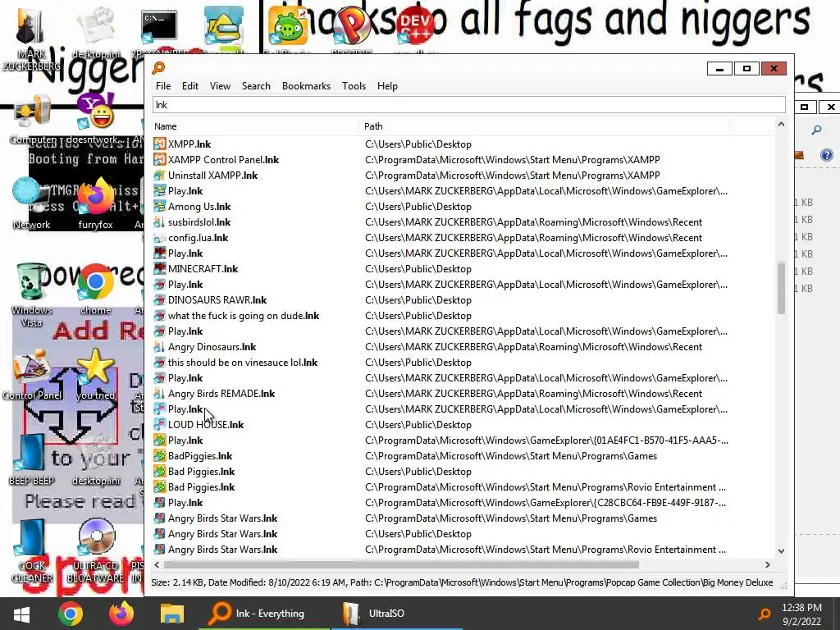Sort results by the Path column header

(x=545, y=126)
